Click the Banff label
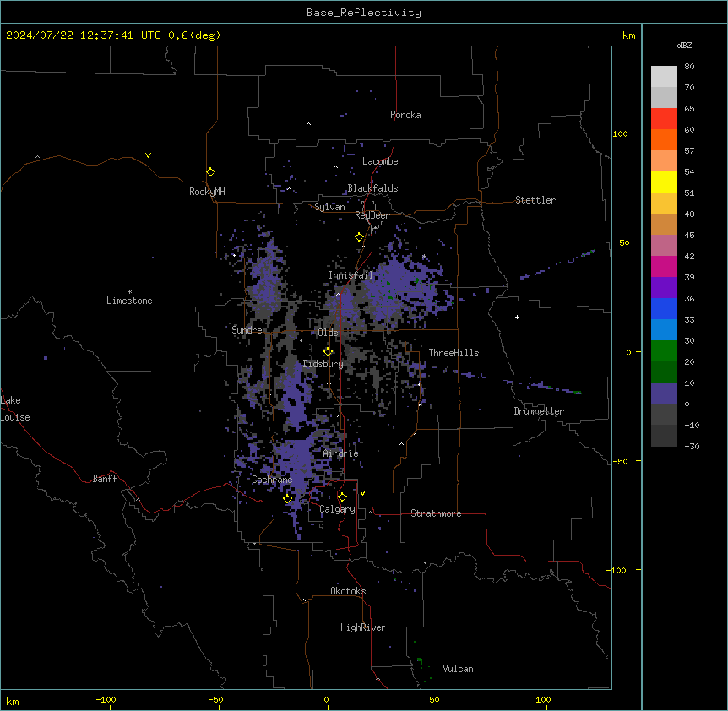The height and width of the screenshot is (711, 728). [105, 479]
